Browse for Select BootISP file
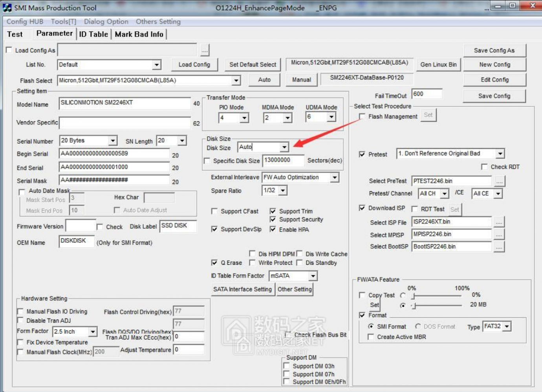The width and height of the screenshot is (542, 392). tap(499, 247)
